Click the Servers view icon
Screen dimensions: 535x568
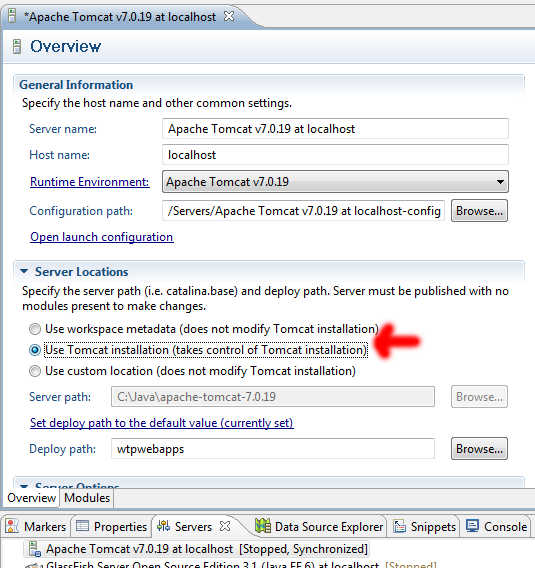click(x=163, y=526)
